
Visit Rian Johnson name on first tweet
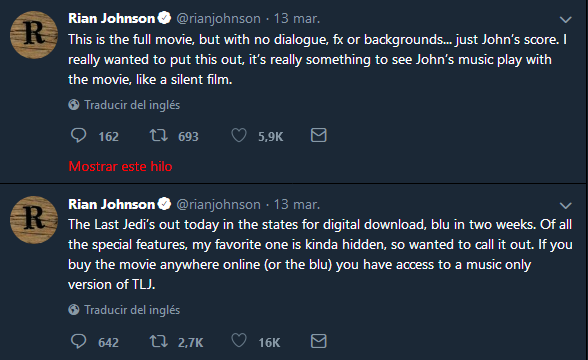pyautogui.click(x=111, y=18)
